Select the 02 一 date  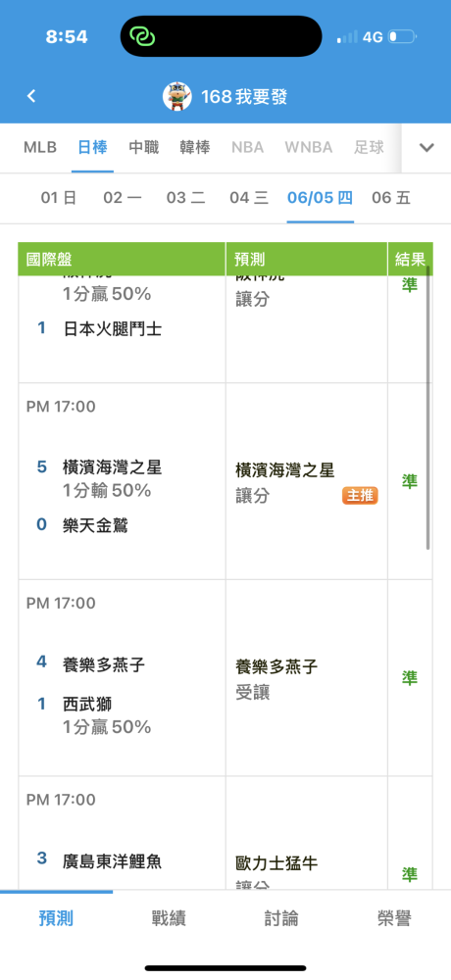(x=123, y=198)
